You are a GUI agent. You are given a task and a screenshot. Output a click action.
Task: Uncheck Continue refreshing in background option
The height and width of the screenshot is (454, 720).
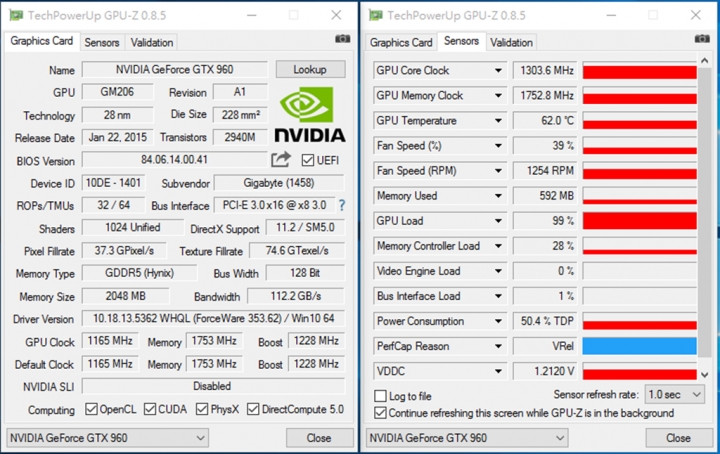click(380, 413)
